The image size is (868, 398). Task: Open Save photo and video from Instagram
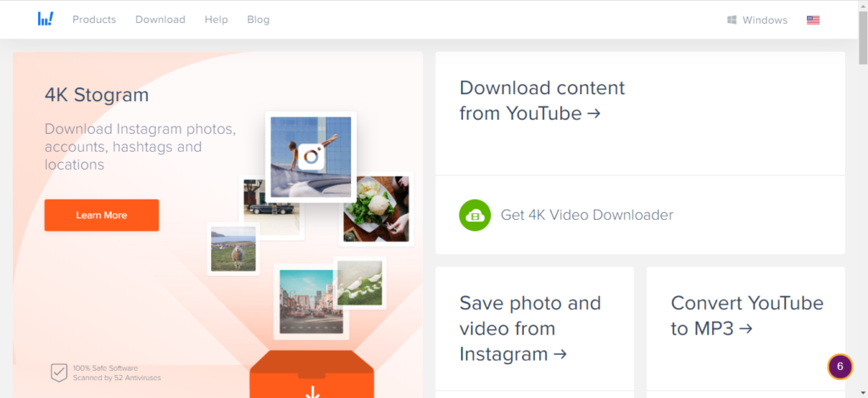pos(530,328)
